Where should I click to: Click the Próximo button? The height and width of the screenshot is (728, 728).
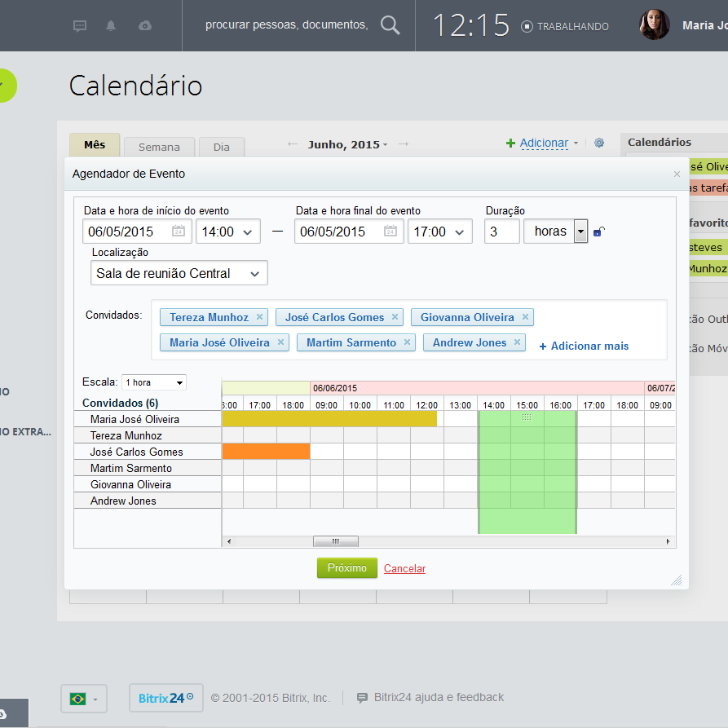[x=347, y=568]
